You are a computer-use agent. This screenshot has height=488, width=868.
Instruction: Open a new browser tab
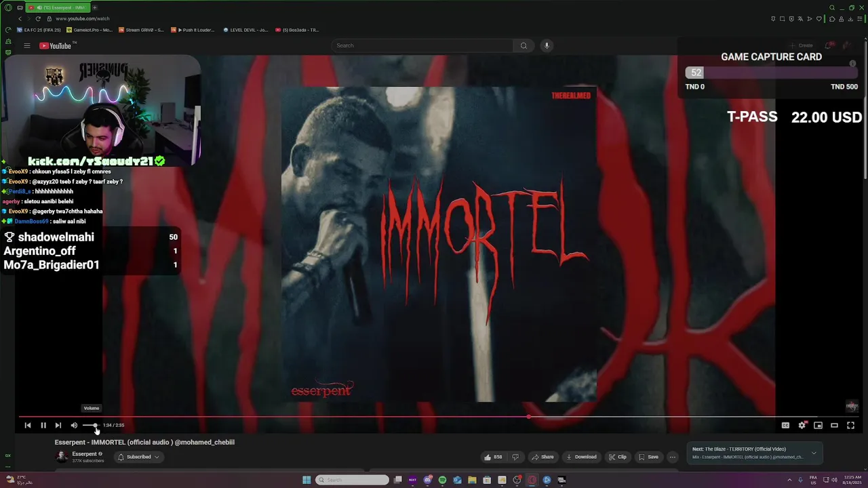coord(95,7)
